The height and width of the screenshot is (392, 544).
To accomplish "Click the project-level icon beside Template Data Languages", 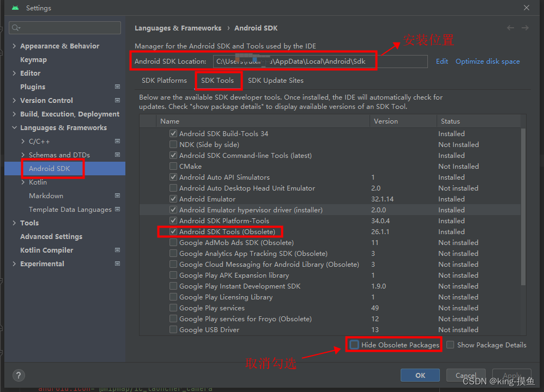I will (118, 209).
